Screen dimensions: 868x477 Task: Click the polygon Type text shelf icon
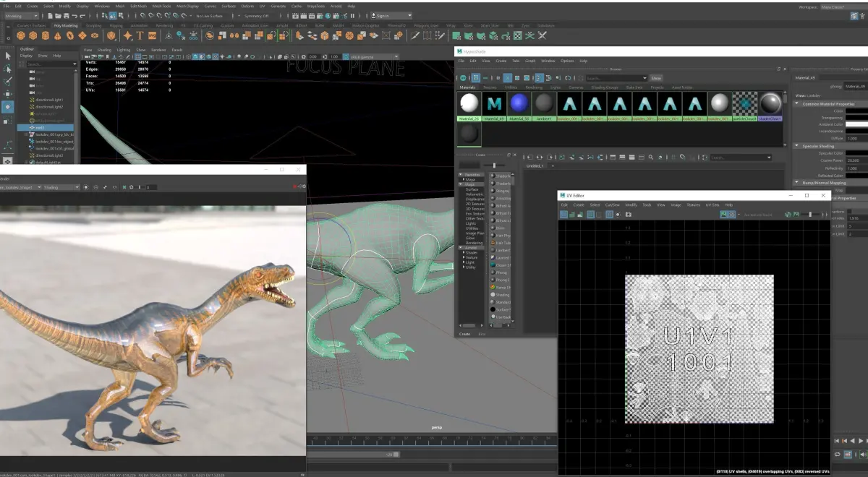[x=140, y=35]
